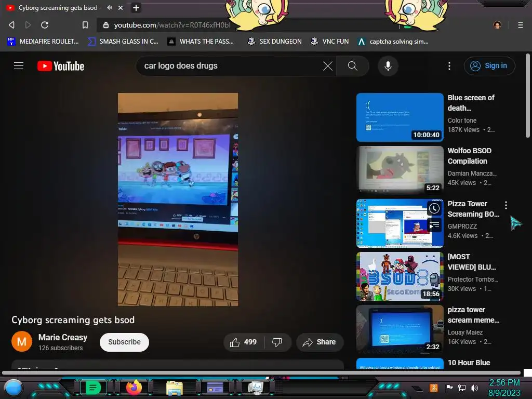This screenshot has height=399, width=532.
Task: Open the pizza tower scream meme title
Action: [x=473, y=315]
